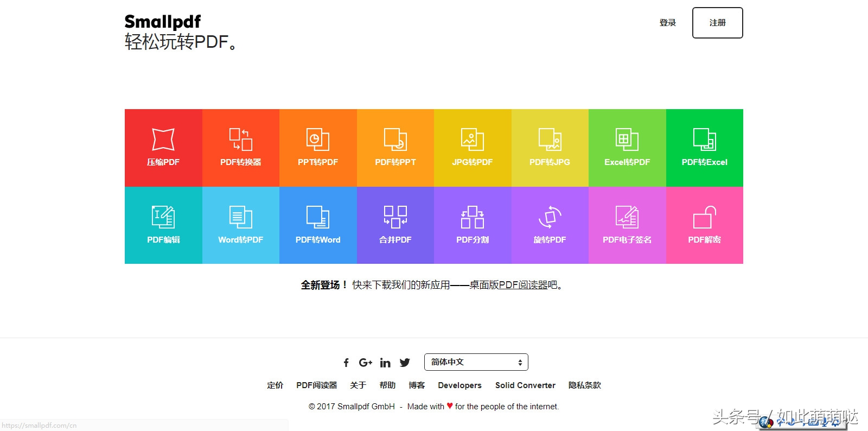Visit the Smallpdf Facebook page icon
This screenshot has height=431, width=868.
pos(346,363)
